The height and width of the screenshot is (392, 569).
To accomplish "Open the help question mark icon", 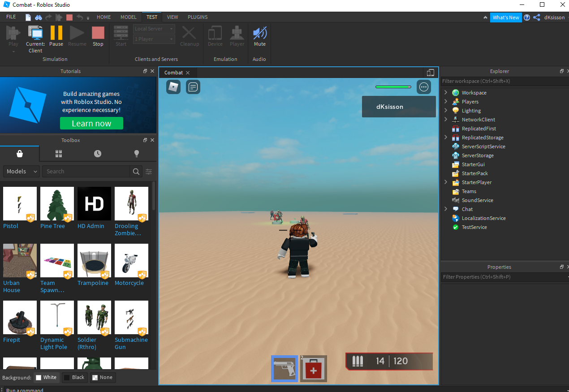I will 527,17.
